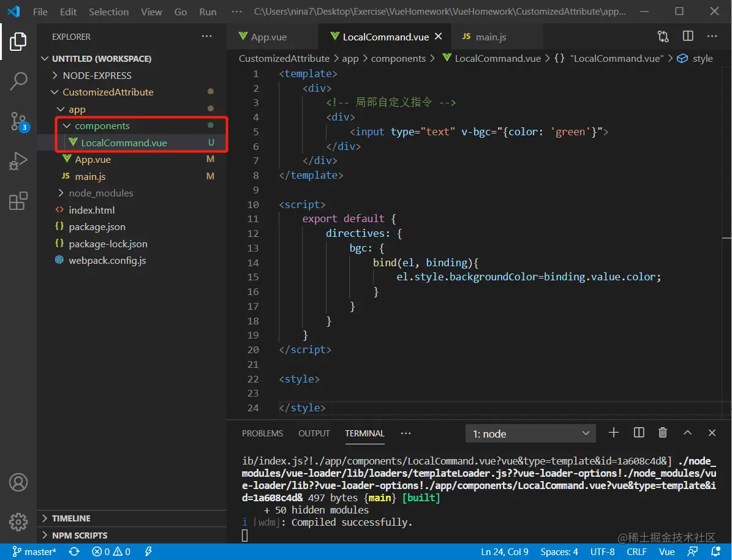The width and height of the screenshot is (732, 560).
Task: Change language mode via Vue status item
Action: [666, 552]
